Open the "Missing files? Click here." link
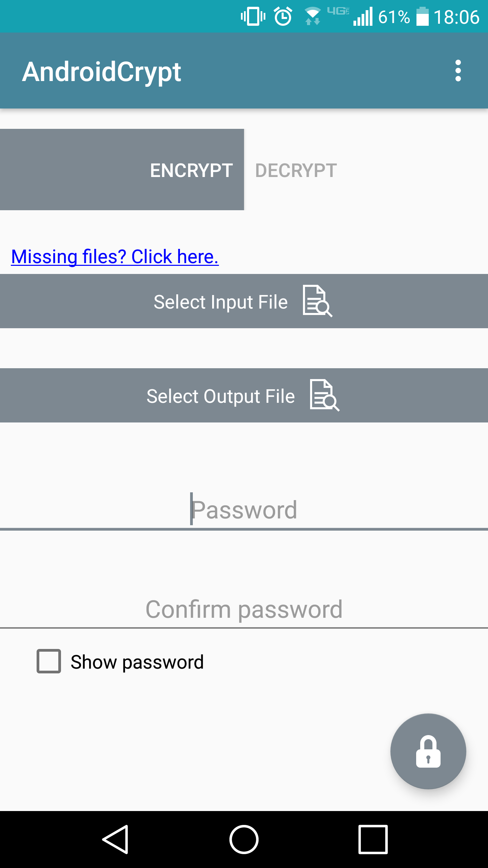 coord(115,257)
